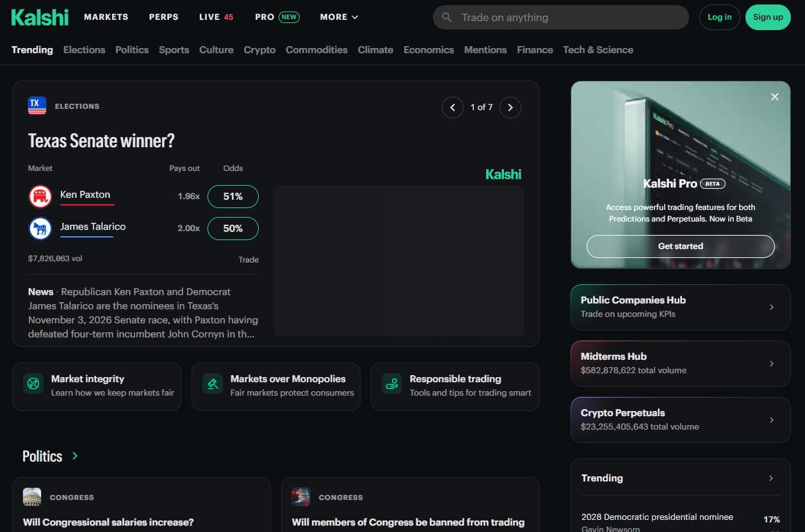The height and width of the screenshot is (532, 805).
Task: Click the Kalshi logo in header
Action: click(x=40, y=17)
